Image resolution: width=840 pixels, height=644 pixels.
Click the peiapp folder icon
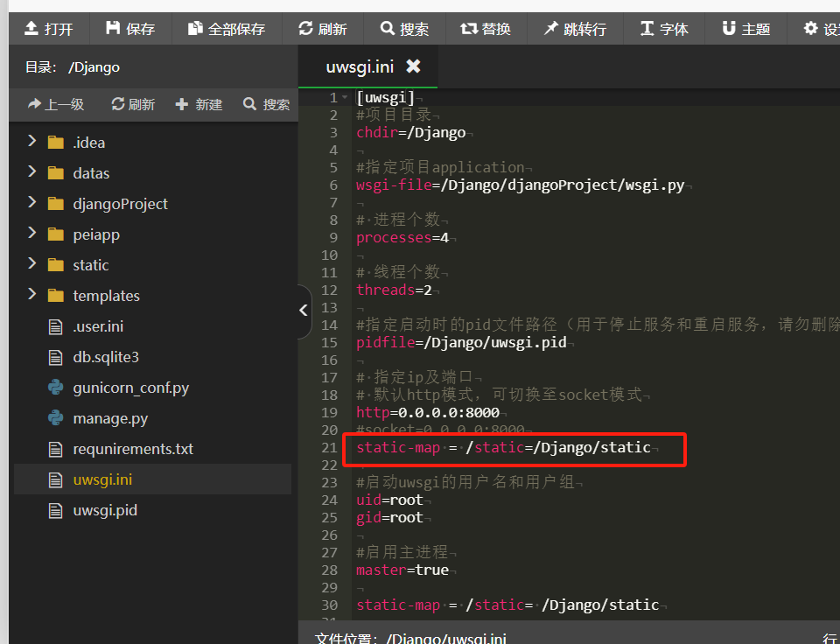[x=56, y=234]
